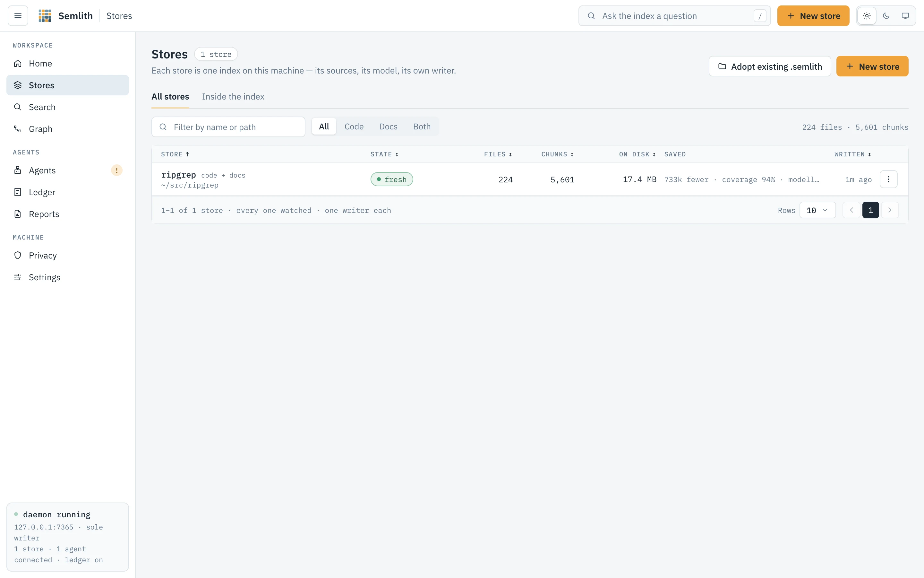Select the Code filter segment

coord(354,127)
